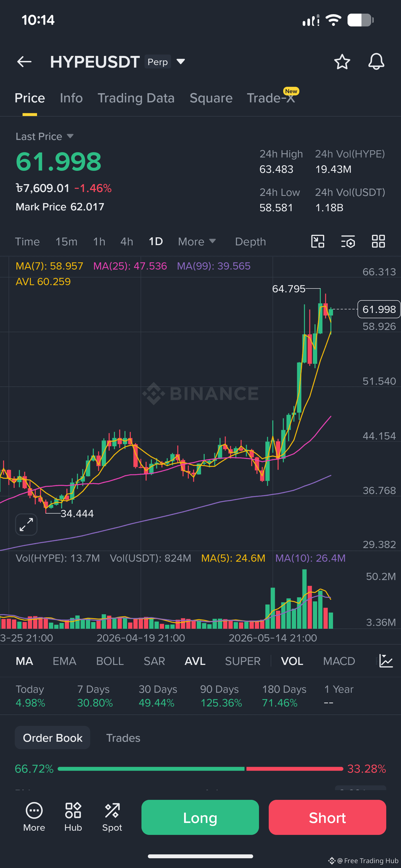Image resolution: width=401 pixels, height=868 pixels.
Task: Tap the Mark Price 62.017 text
Action: point(60,206)
